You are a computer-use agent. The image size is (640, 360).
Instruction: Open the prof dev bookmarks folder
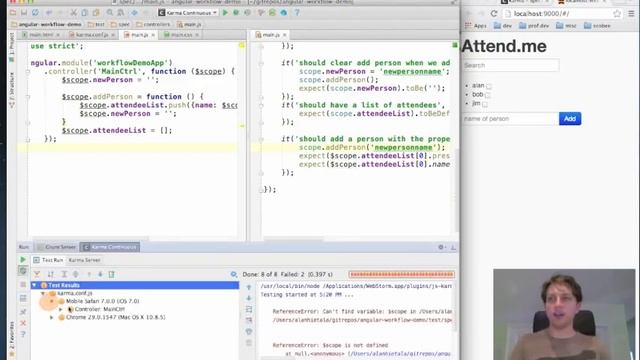[534, 26]
